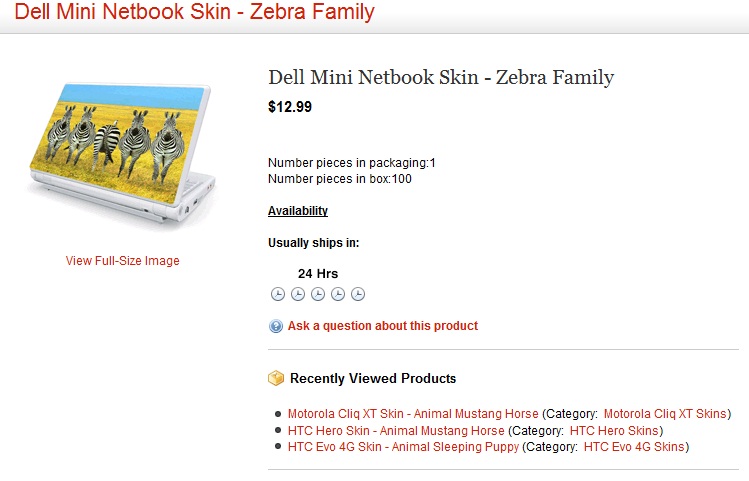
Task: Go to HTC Evo 4G Skins category
Action: [x=636, y=447]
